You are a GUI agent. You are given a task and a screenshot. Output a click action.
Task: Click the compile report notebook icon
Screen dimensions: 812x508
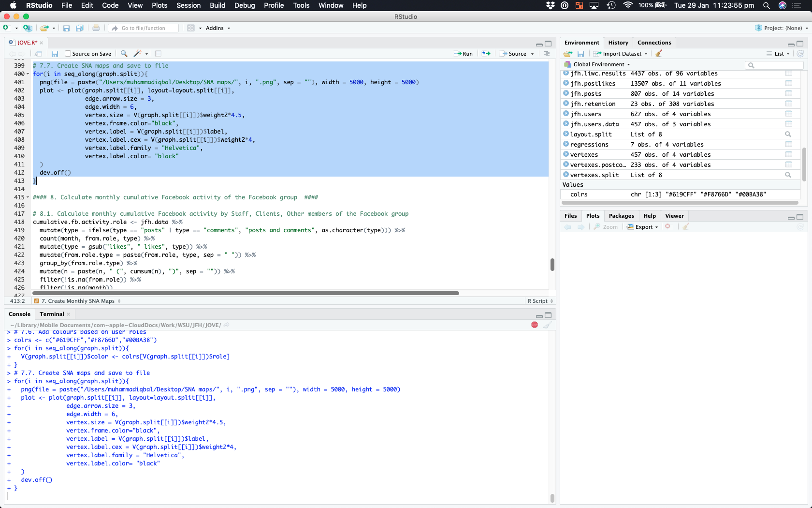pyautogui.click(x=158, y=54)
